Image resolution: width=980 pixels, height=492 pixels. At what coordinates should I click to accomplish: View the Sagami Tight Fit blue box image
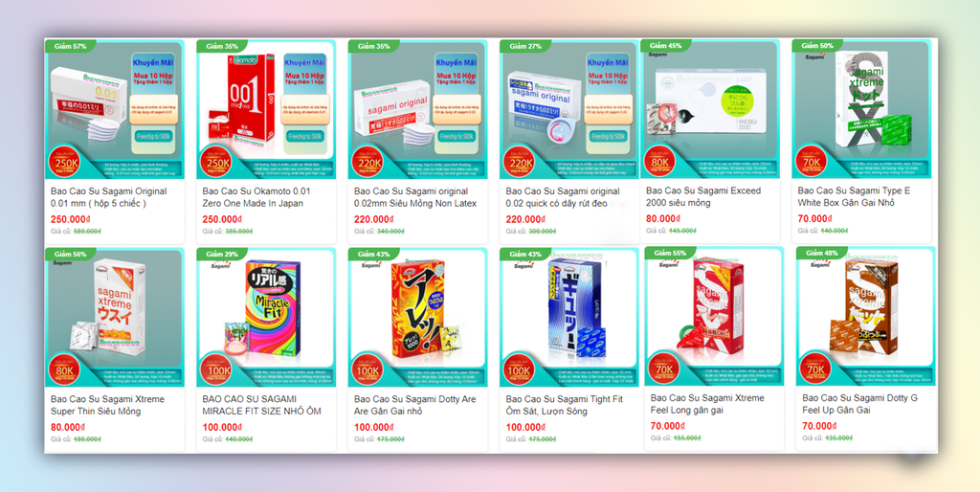coord(569,318)
